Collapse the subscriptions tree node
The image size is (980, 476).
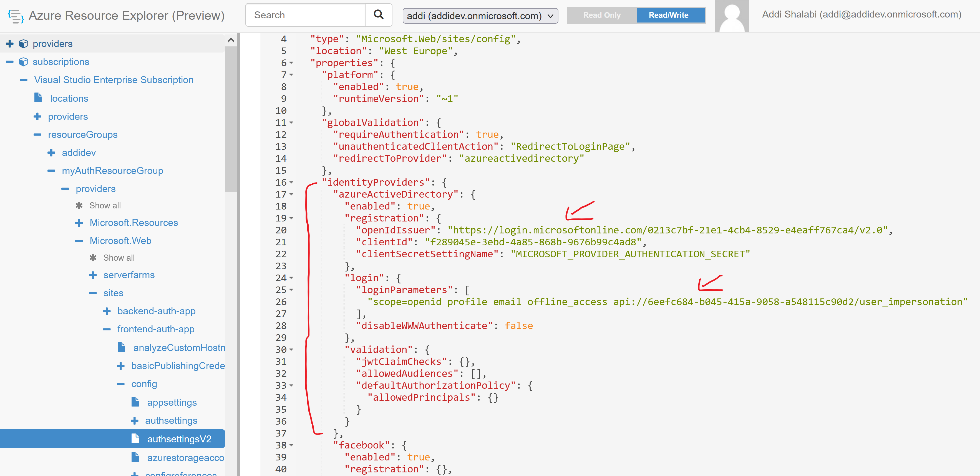(x=9, y=62)
